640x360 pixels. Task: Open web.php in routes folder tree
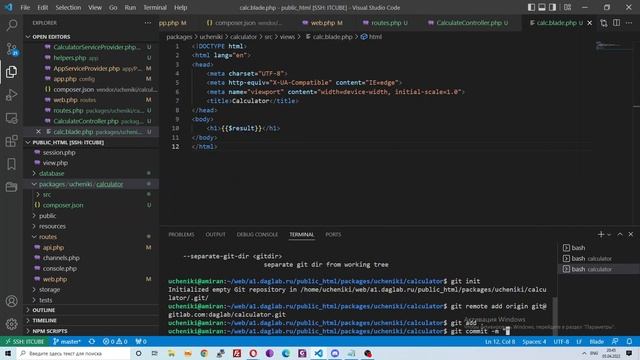(55, 279)
